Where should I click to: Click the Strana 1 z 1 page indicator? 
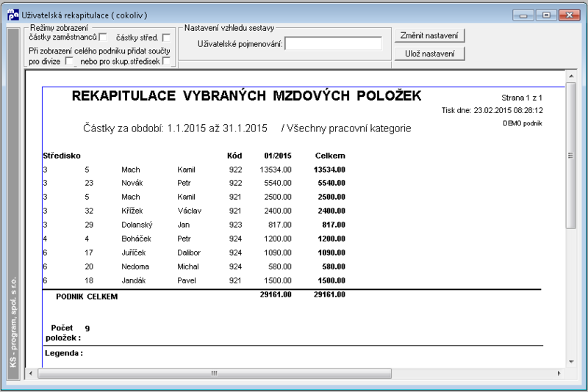[x=522, y=98]
